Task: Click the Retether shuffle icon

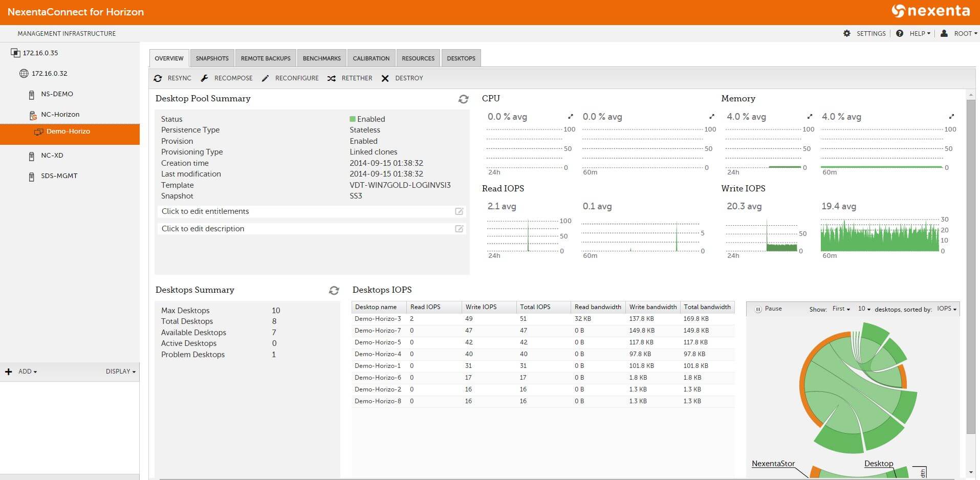Action: [332, 78]
